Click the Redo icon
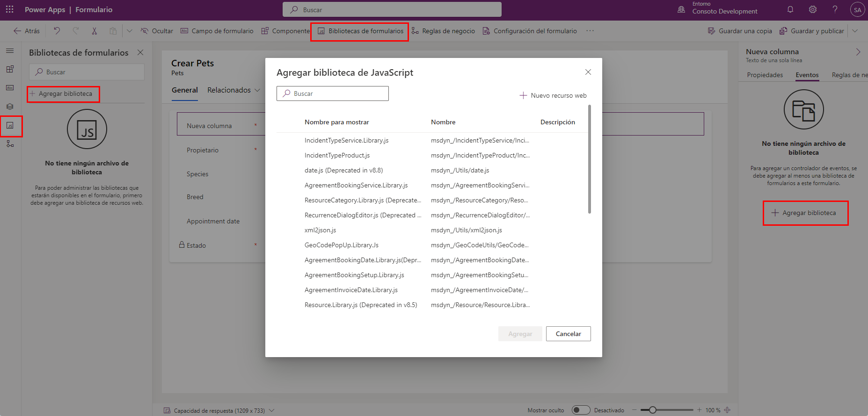This screenshot has height=416, width=868. (x=75, y=31)
